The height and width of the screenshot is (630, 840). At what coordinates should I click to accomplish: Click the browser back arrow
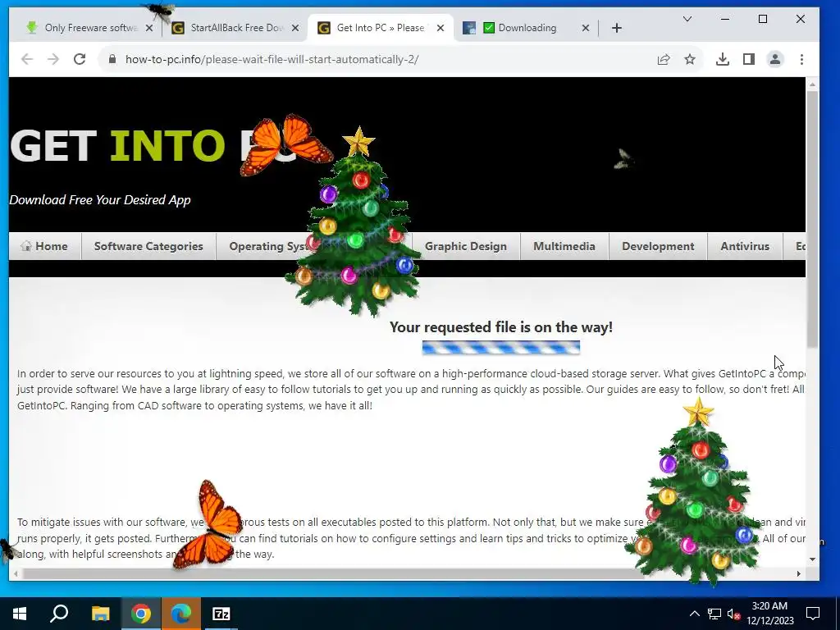27,59
